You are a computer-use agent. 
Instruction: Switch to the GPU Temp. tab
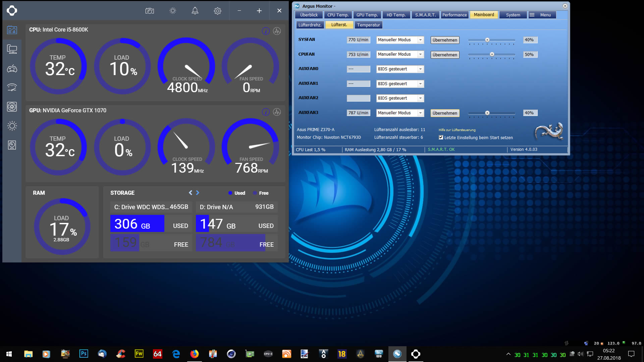pos(367,15)
